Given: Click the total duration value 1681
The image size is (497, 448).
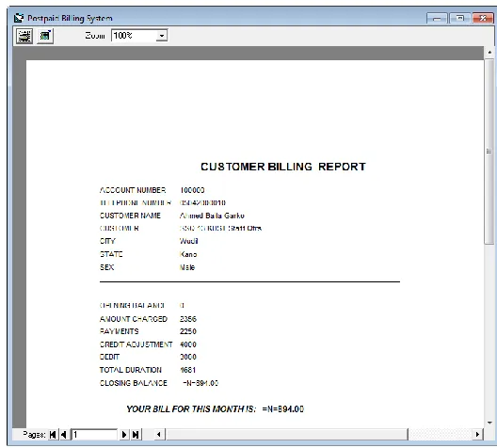Looking at the screenshot, I should click(x=187, y=370).
